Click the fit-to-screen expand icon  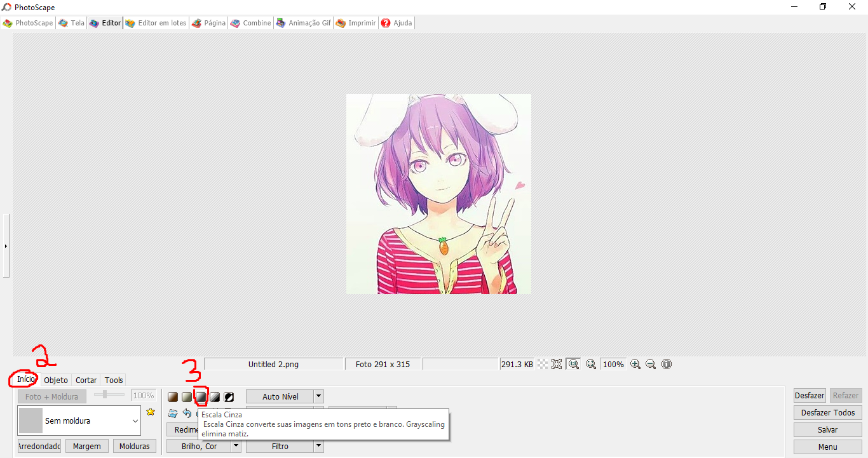557,364
